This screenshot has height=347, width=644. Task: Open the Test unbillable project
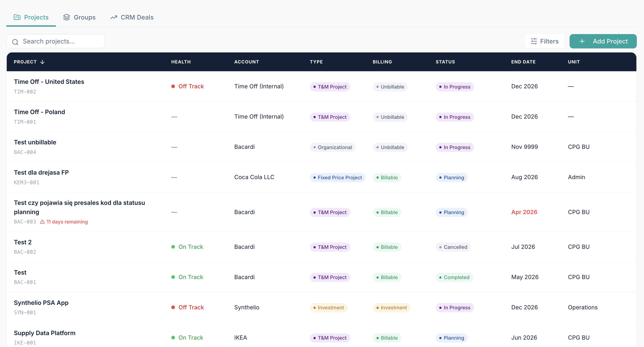pyautogui.click(x=35, y=142)
